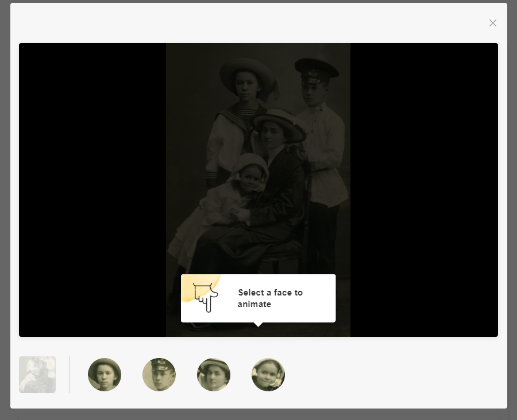Pick the seated woman in hat face circle

coord(214,375)
